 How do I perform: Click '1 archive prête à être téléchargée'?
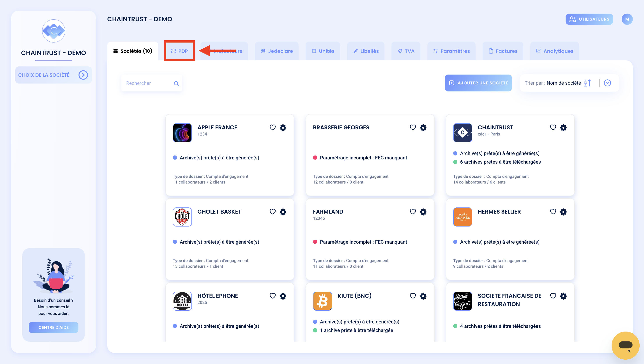click(x=357, y=330)
